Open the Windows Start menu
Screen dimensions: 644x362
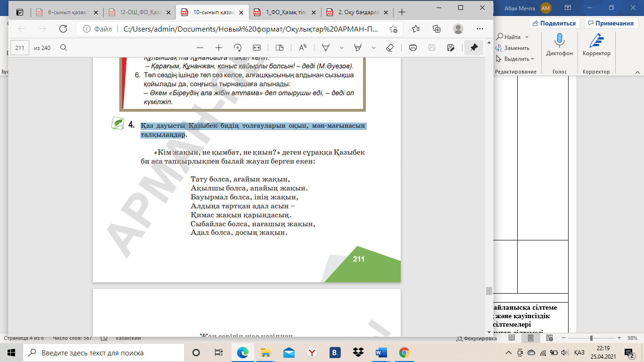pyautogui.click(x=11, y=353)
